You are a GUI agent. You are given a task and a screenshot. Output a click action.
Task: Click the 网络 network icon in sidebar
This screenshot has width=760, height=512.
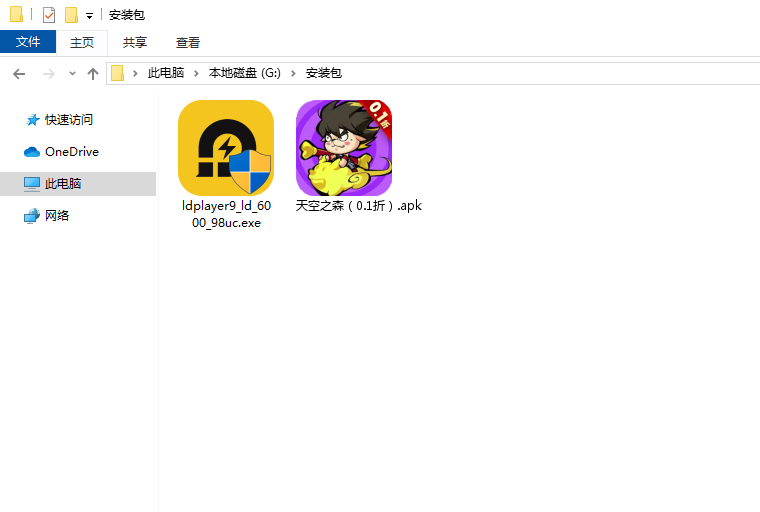pyautogui.click(x=32, y=216)
